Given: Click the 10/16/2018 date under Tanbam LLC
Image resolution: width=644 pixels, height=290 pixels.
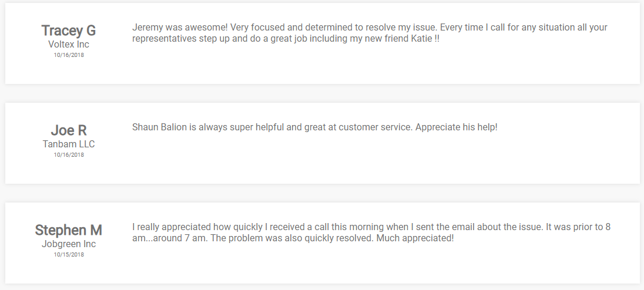Looking at the screenshot, I should tap(69, 154).
